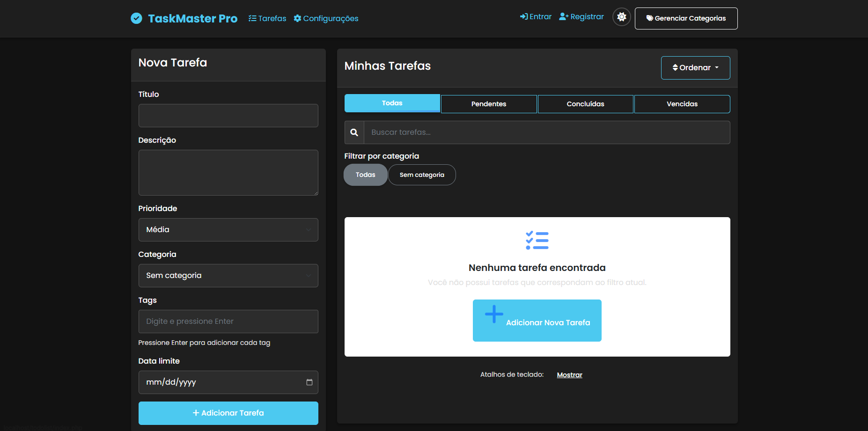Click the Configurações gear icon
868x431 pixels.
tap(297, 19)
